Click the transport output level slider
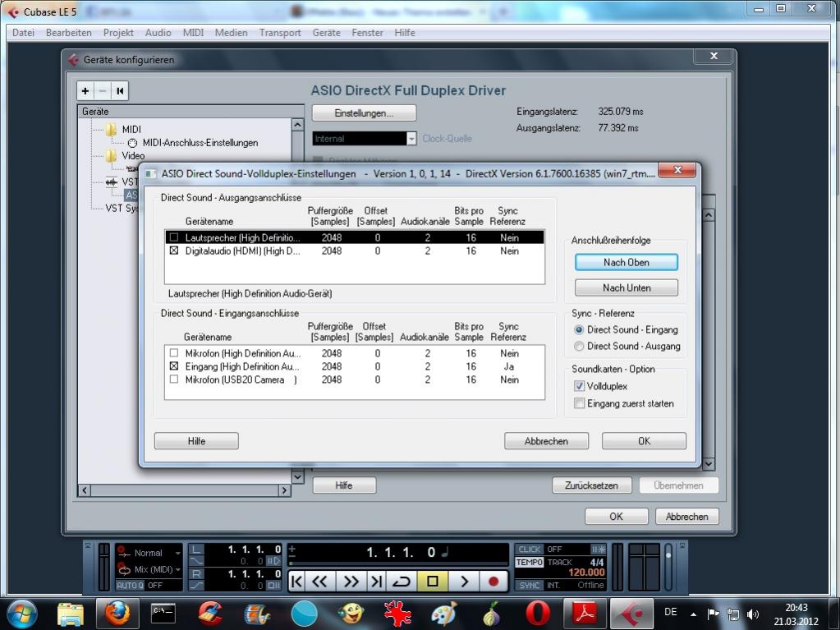This screenshot has width=840, height=630. (x=668, y=567)
